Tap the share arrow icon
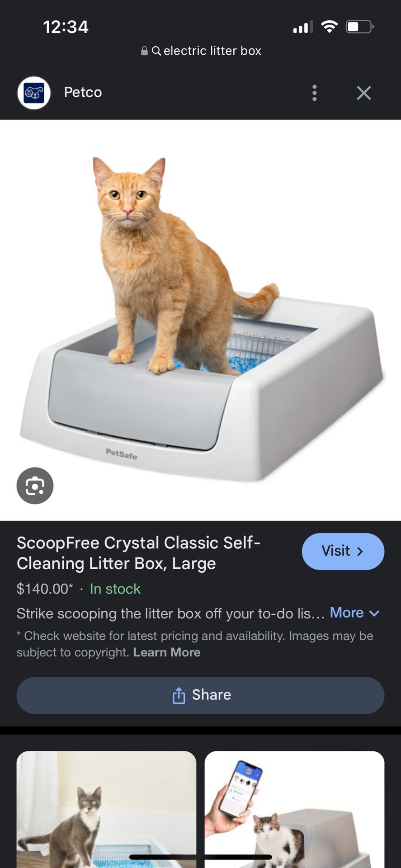This screenshot has height=868, width=401. 179,695
